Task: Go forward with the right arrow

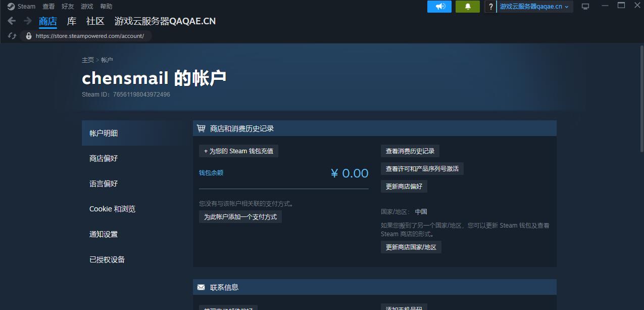Action: [27, 21]
